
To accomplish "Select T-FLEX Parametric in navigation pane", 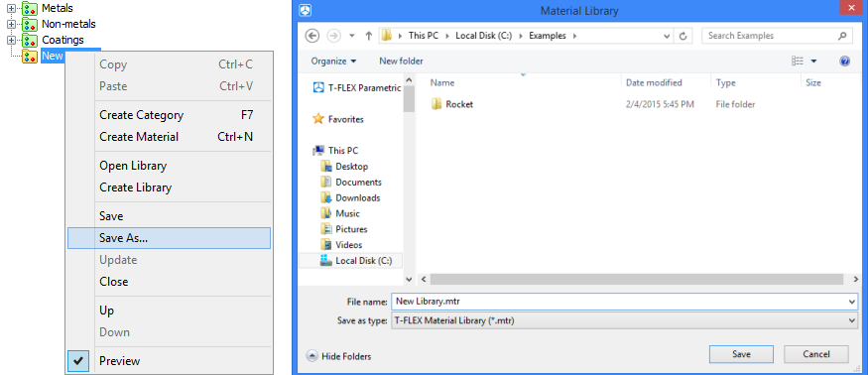I will tap(357, 87).
